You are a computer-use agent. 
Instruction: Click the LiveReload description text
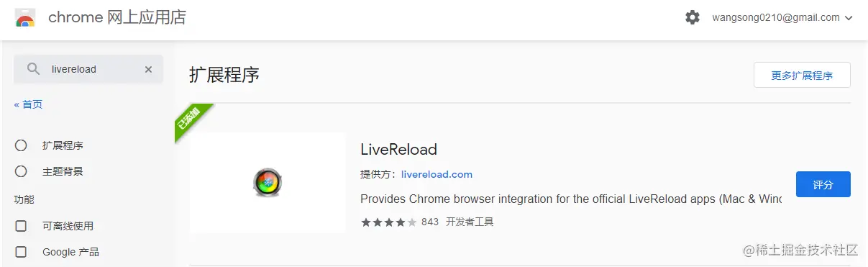click(x=571, y=199)
